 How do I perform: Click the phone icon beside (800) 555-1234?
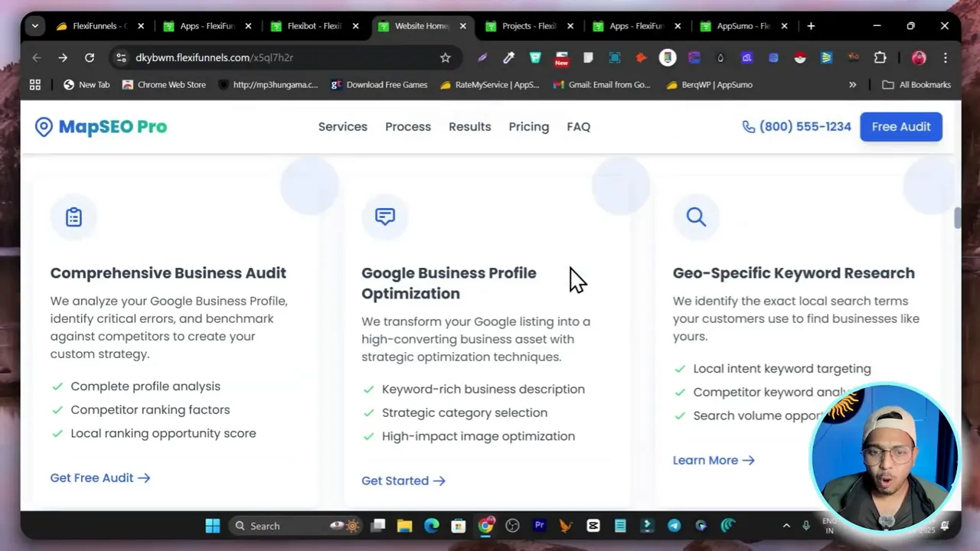click(749, 126)
